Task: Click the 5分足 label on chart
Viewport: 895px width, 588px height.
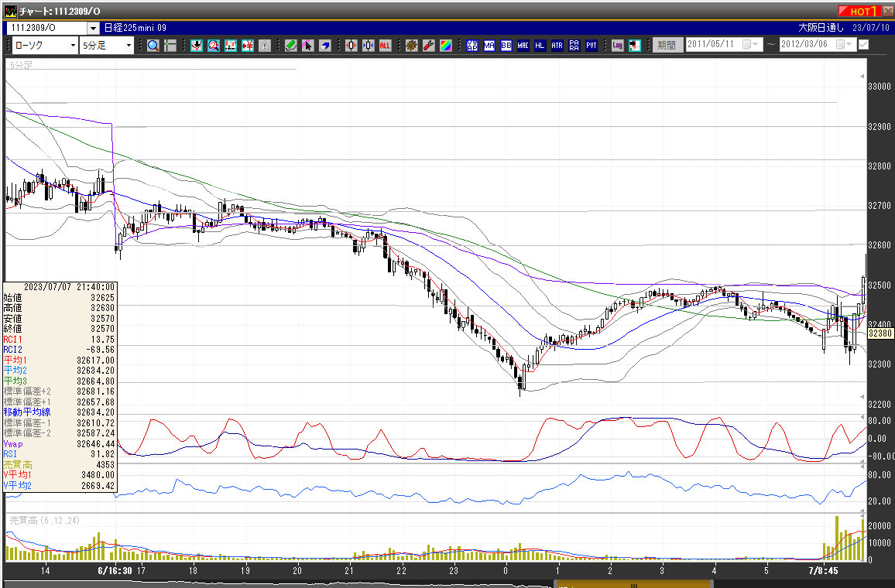Action: click(x=21, y=65)
